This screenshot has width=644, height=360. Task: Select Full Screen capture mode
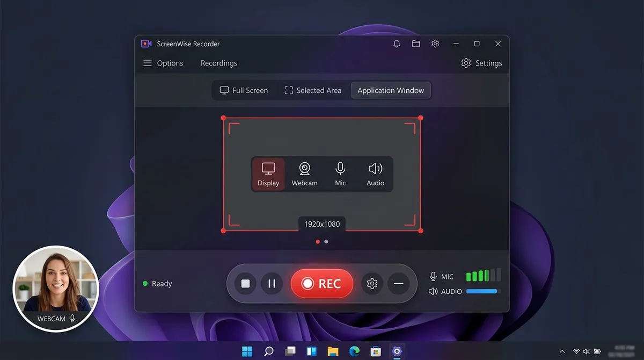[x=244, y=90]
